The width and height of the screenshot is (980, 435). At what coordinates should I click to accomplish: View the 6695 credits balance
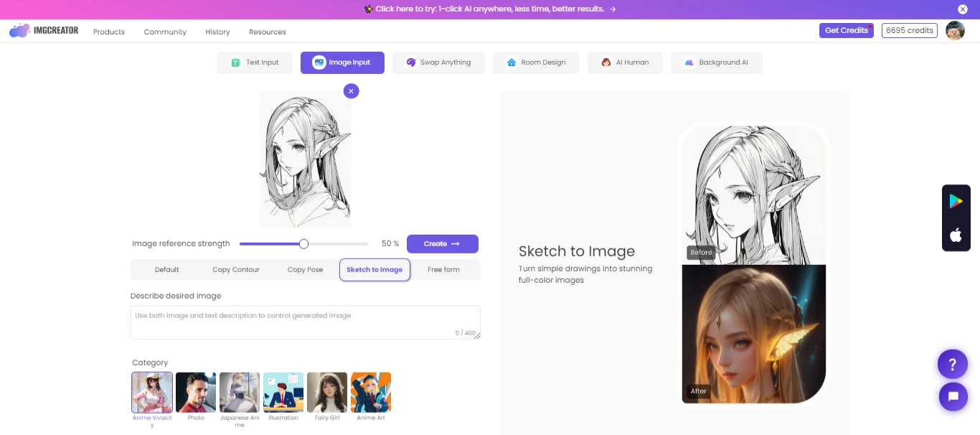(x=910, y=30)
